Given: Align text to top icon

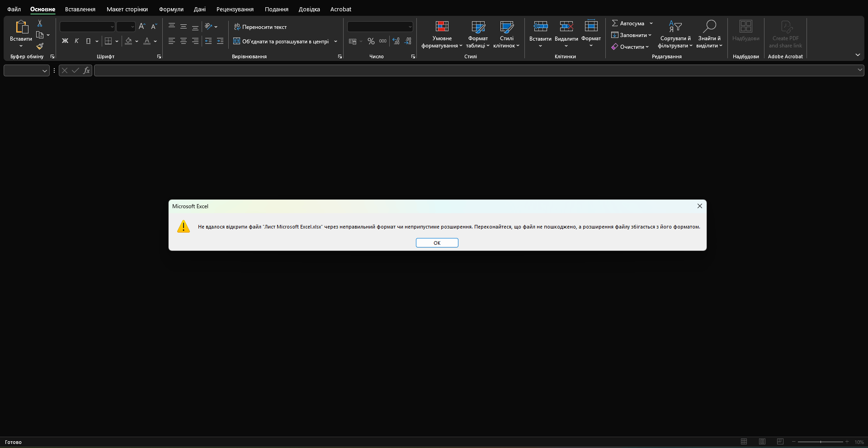Looking at the screenshot, I should pyautogui.click(x=172, y=27).
